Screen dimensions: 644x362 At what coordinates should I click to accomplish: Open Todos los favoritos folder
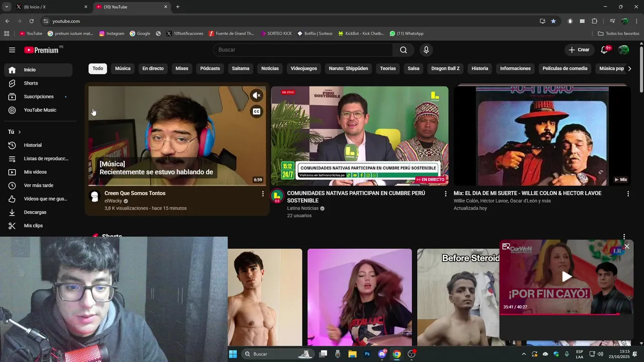(618, 34)
